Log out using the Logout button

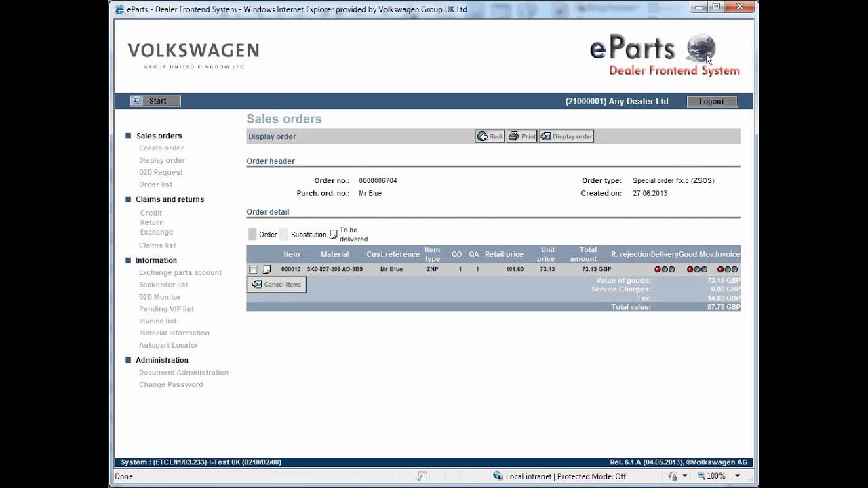pyautogui.click(x=711, y=102)
